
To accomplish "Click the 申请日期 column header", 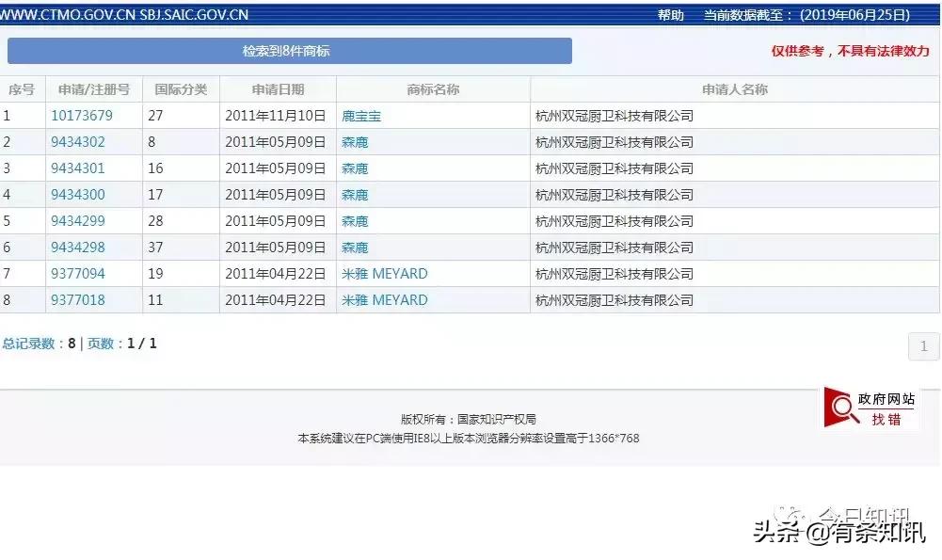I will [276, 88].
